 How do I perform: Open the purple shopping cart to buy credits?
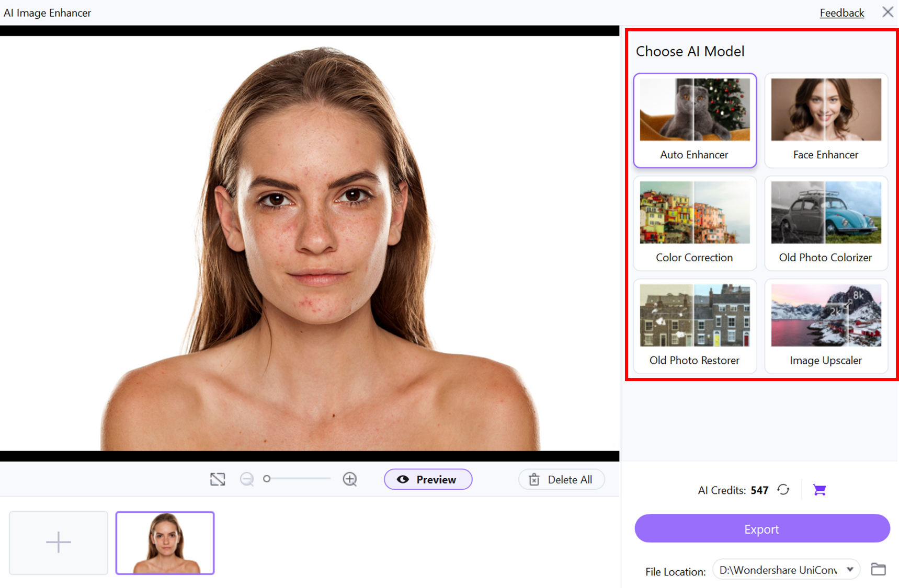[820, 490]
